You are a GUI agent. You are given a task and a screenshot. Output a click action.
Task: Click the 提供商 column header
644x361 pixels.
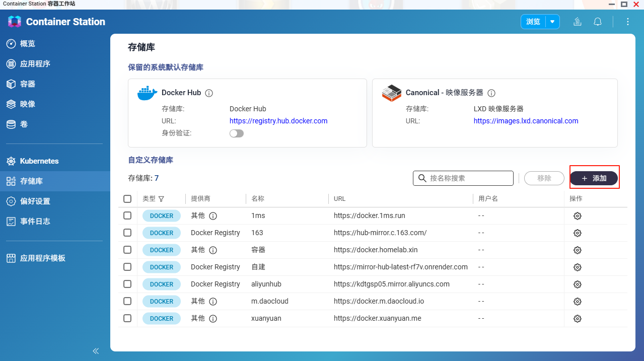[x=200, y=199]
